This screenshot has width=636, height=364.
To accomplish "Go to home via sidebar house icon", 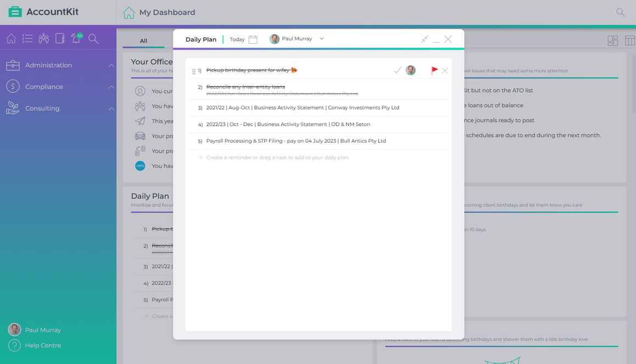I will 12,38.
